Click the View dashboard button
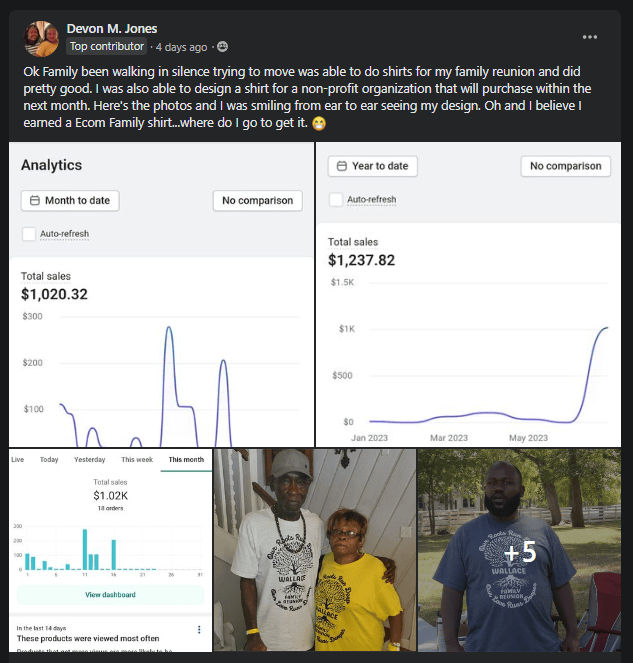Screen dimensions: 633x663 point(110,594)
